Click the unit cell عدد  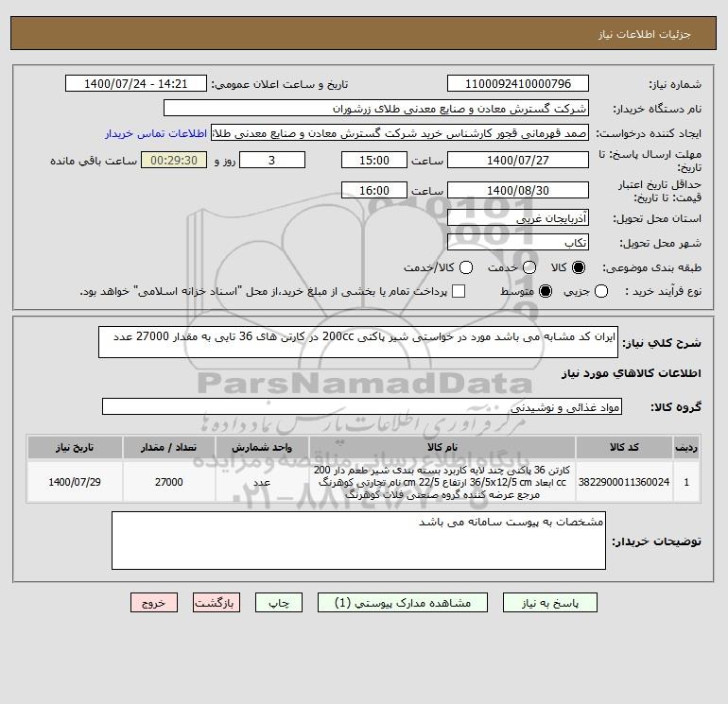pos(262,482)
